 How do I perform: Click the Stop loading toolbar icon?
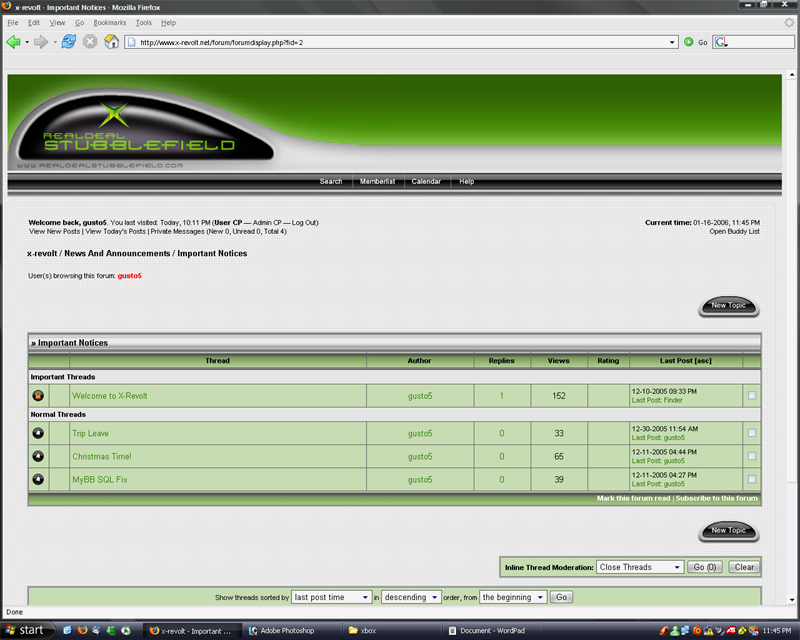coord(90,42)
